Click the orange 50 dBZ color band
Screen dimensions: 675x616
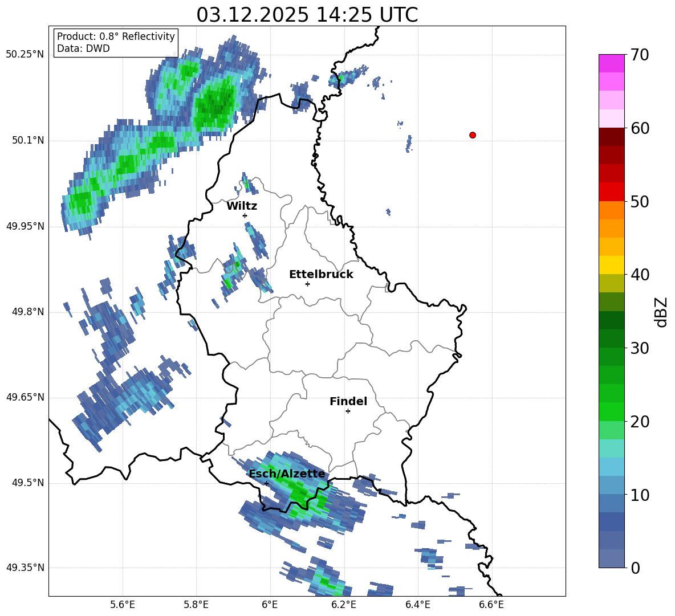[611, 210]
